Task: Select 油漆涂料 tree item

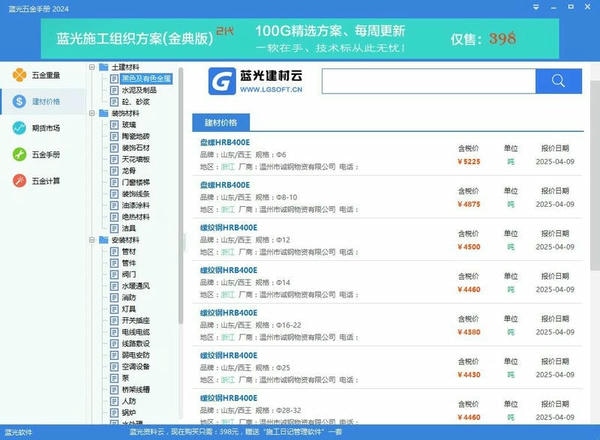Action: point(136,205)
